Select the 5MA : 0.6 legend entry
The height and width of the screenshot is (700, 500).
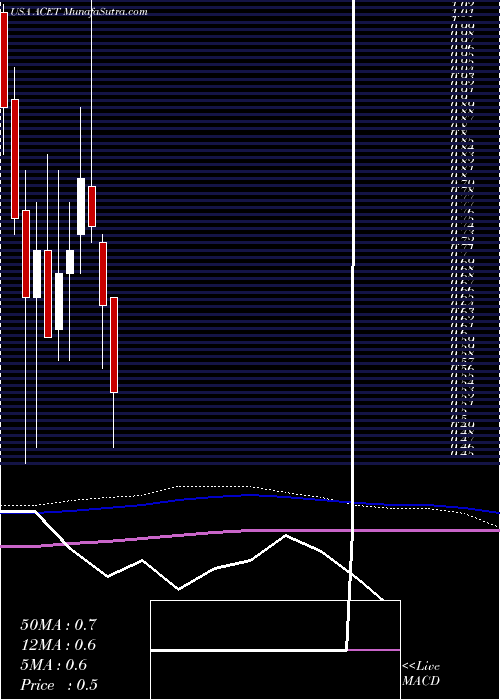click(x=54, y=665)
